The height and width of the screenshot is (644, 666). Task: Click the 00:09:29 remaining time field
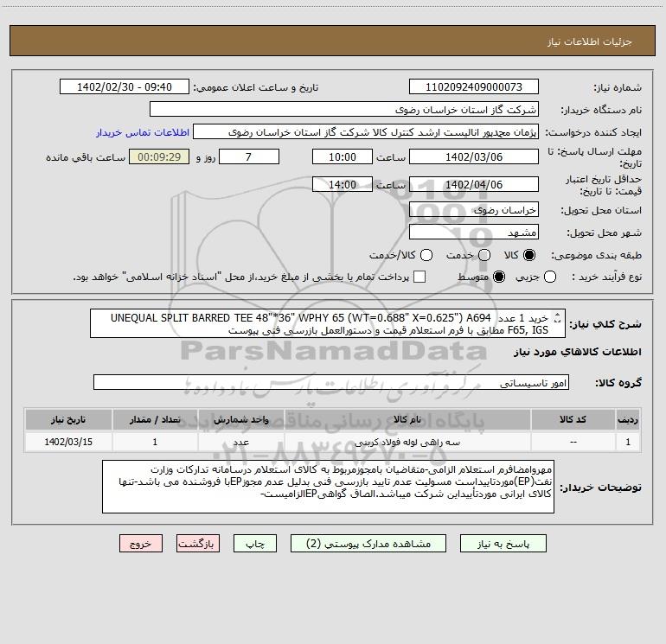click(x=159, y=157)
